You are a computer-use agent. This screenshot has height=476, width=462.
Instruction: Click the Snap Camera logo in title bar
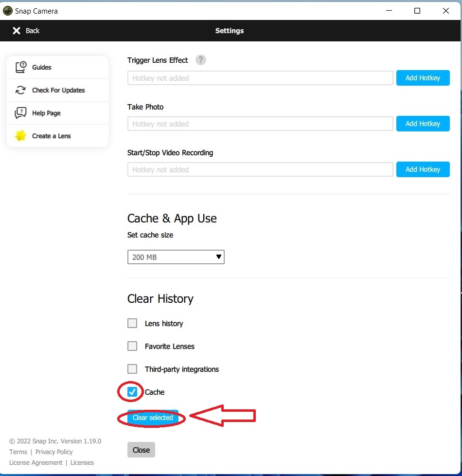click(x=8, y=11)
